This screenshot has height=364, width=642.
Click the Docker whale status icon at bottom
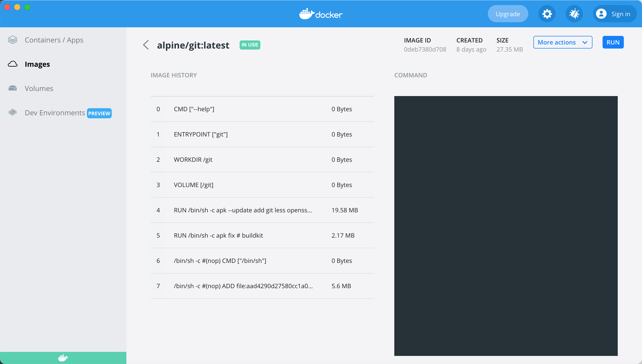(63, 358)
